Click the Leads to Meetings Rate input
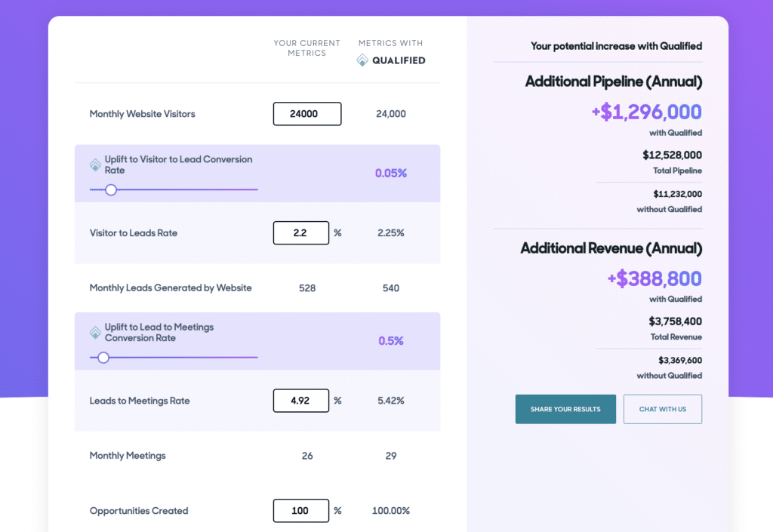Image resolution: width=773 pixels, height=532 pixels. click(x=301, y=401)
